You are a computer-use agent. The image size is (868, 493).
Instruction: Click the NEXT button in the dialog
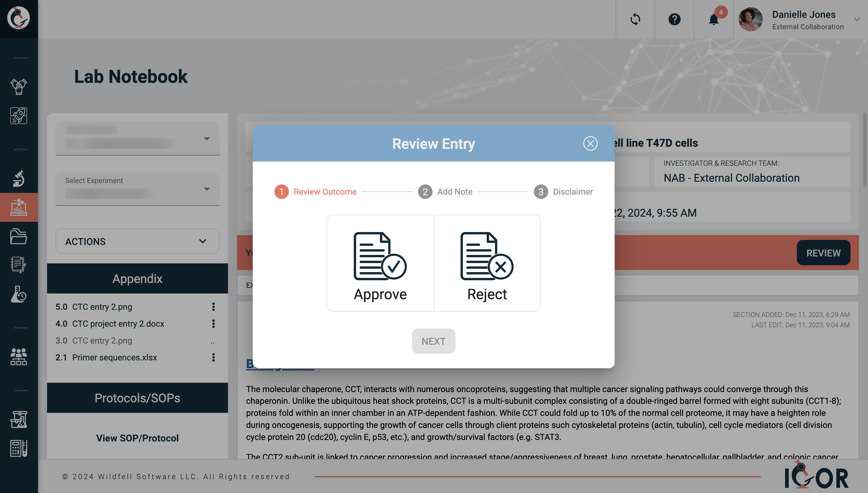point(433,341)
